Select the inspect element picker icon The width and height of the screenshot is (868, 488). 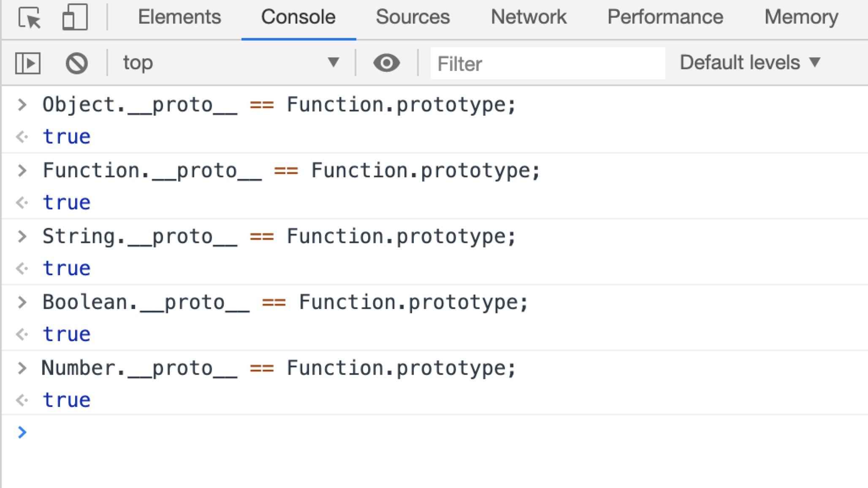pos(30,18)
